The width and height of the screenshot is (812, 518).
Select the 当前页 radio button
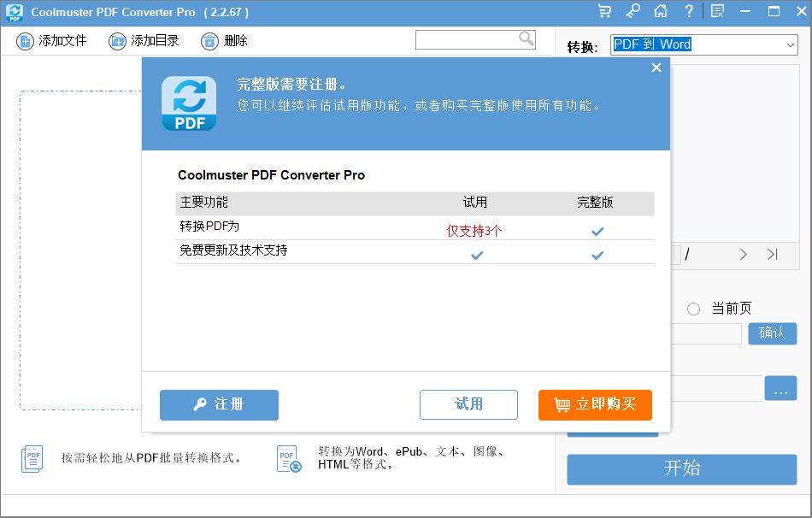[693, 309]
